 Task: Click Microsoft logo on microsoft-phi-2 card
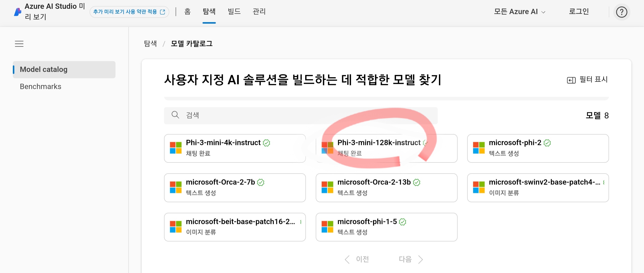click(x=478, y=148)
